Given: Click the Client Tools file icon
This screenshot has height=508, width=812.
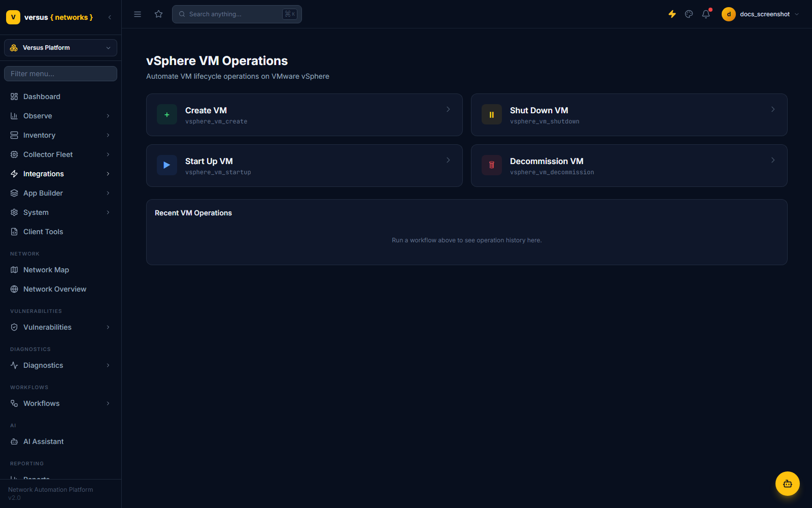Looking at the screenshot, I should pyautogui.click(x=14, y=232).
